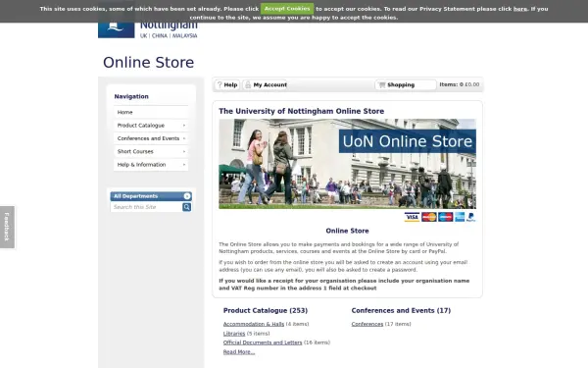The image size is (588, 368).
Task: Open the Accommodation & Halls link
Action: point(254,324)
